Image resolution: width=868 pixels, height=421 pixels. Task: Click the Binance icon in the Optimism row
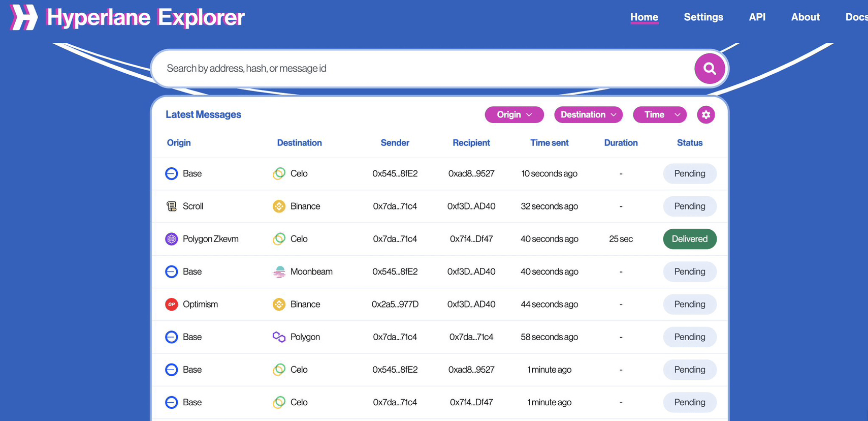[x=279, y=305]
